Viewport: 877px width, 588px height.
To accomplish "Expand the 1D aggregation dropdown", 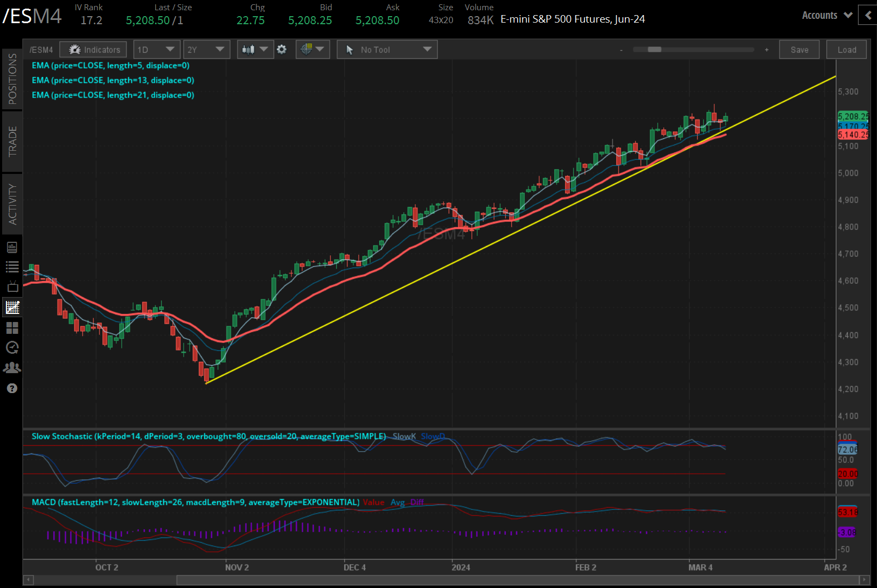I will 157,50.
